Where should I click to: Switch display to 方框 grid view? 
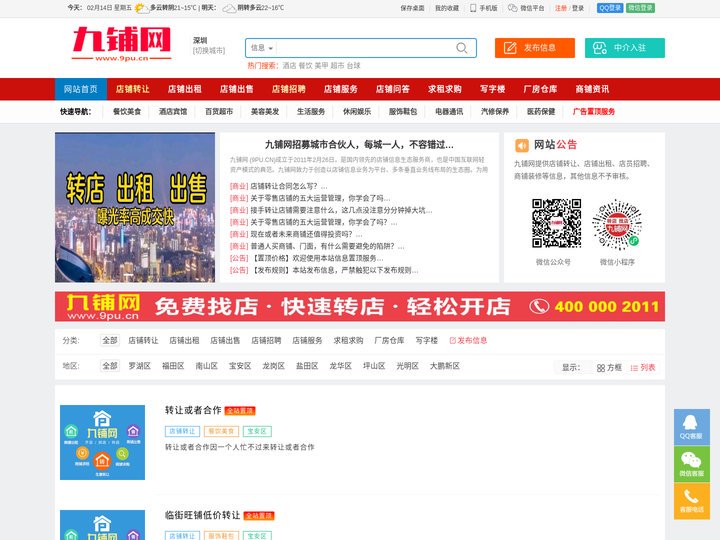tap(609, 368)
